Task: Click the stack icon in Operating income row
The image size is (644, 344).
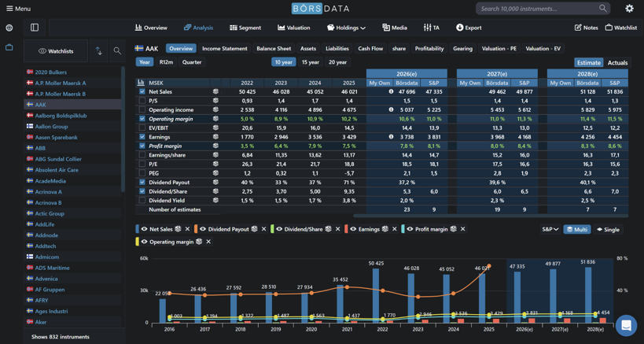Action: point(215,109)
